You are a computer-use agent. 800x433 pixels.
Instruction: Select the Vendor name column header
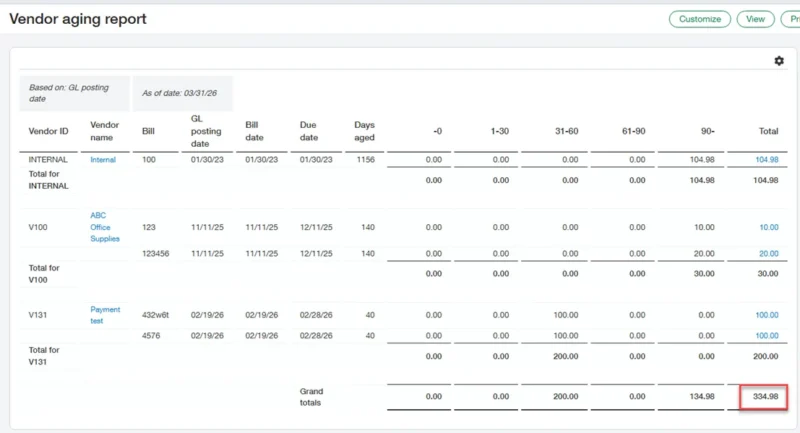point(105,131)
